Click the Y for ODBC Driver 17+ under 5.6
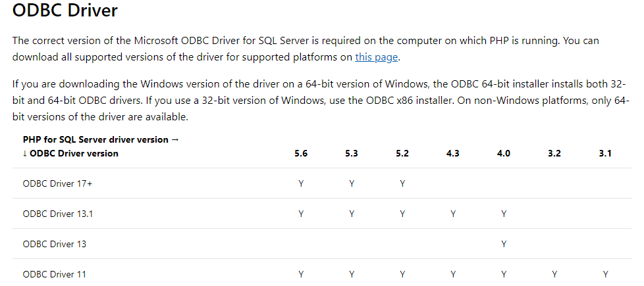The image size is (644, 286). click(301, 183)
